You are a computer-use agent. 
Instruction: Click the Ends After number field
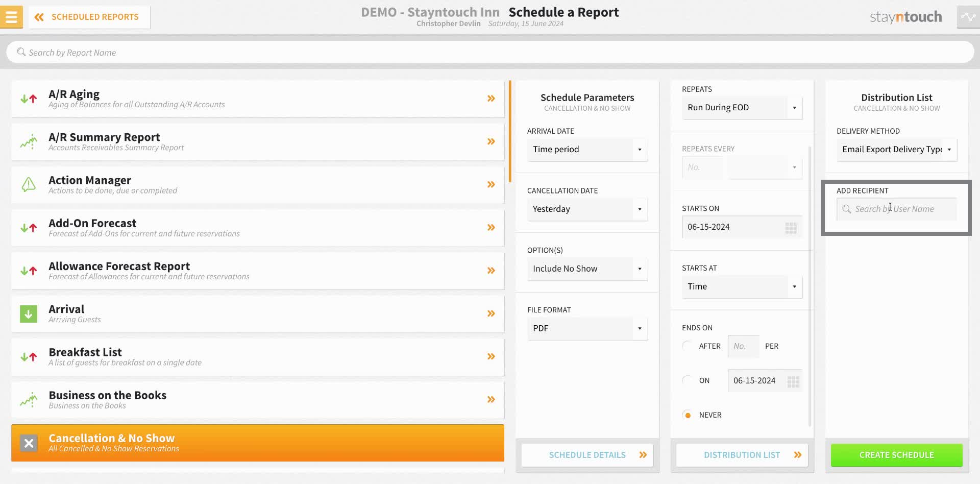[743, 346]
